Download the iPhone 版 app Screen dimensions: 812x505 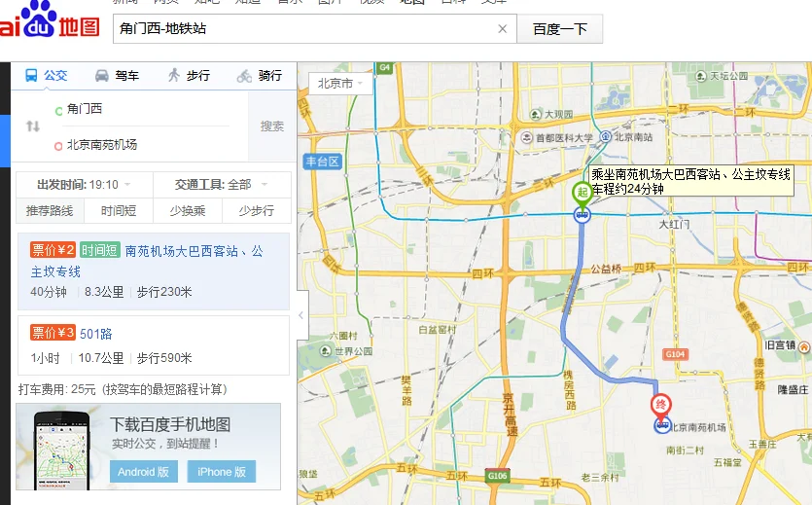(222, 472)
